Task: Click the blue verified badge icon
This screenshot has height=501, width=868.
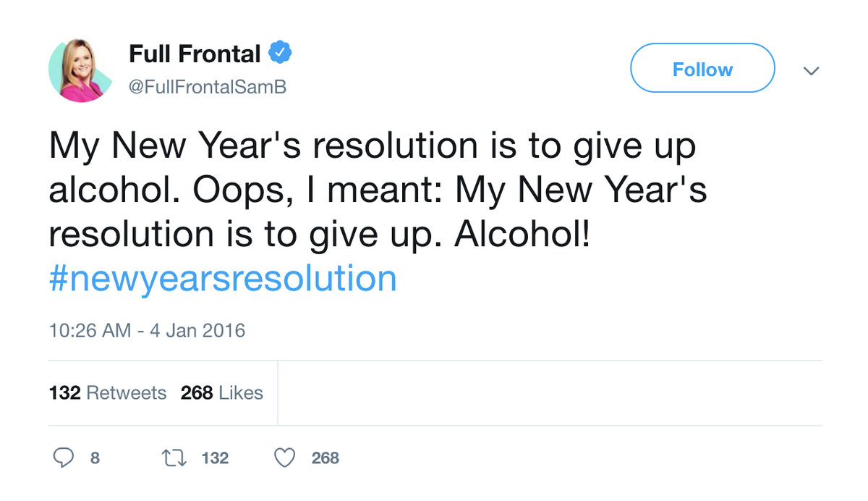Action: [x=281, y=54]
